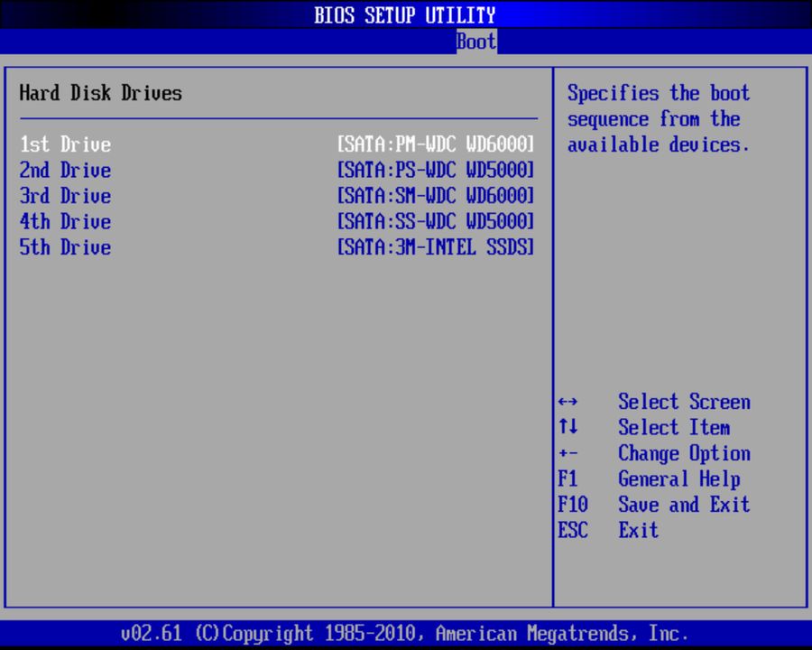This screenshot has width=812, height=650.
Task: Open the 4th Drive selection list
Action: point(63,222)
